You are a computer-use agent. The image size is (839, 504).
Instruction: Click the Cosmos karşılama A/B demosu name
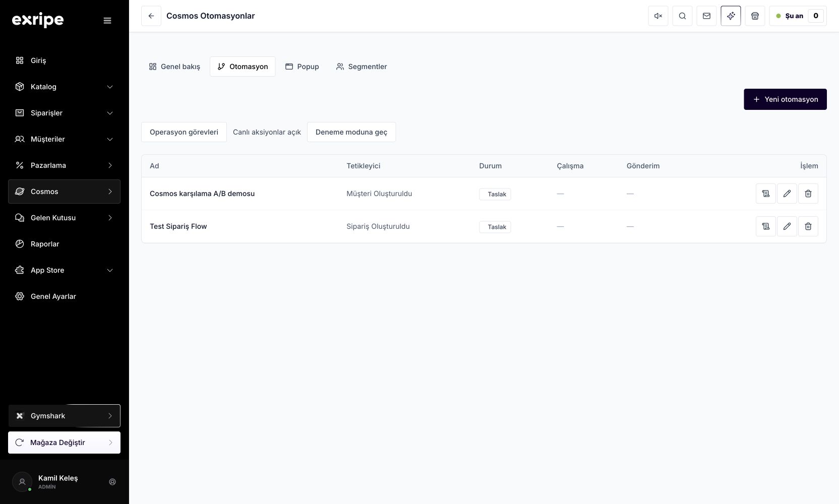[202, 194]
